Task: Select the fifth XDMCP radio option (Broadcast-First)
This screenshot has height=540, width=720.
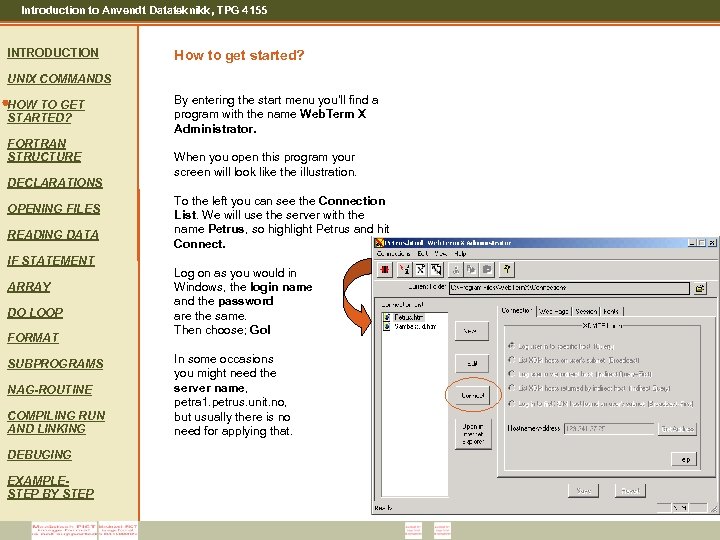Action: [x=511, y=403]
